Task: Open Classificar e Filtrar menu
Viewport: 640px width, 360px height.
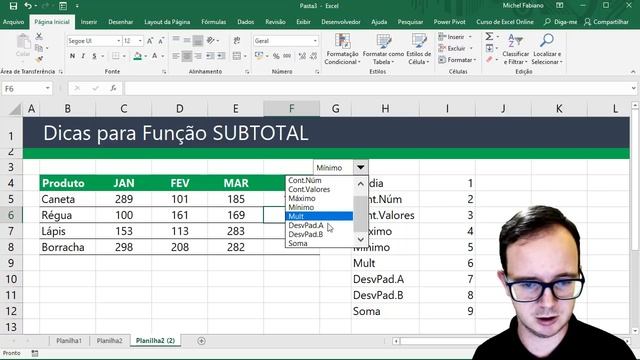Action: click(x=516, y=49)
